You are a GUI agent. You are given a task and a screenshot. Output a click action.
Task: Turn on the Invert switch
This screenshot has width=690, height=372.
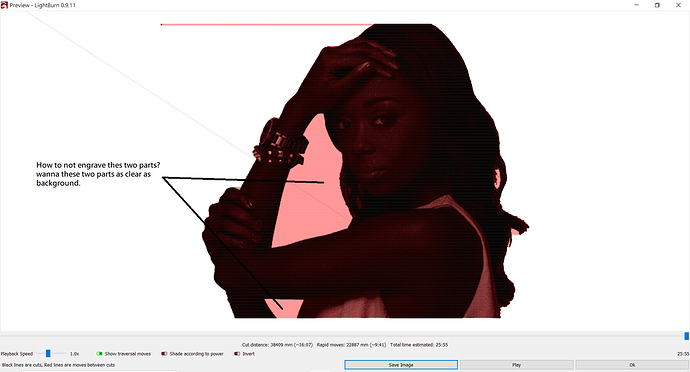coord(237,354)
